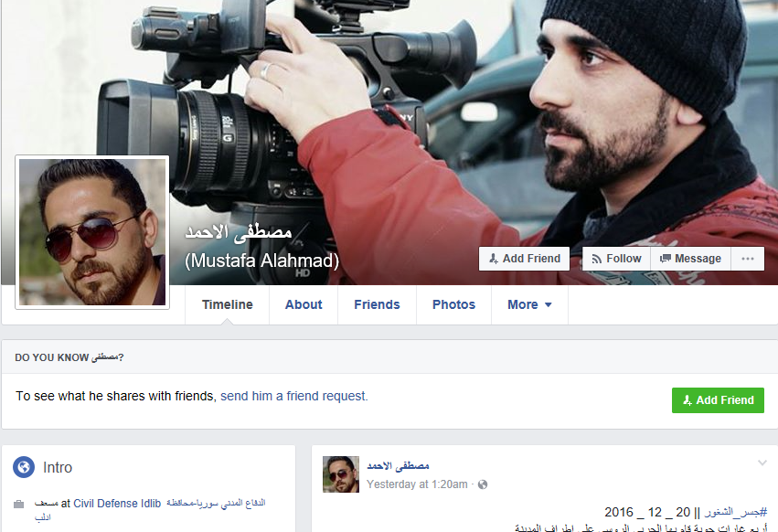Click the "Yesterday at 1:20am" post timestamp
Viewport: 778px width, 532px height.
click(417, 484)
